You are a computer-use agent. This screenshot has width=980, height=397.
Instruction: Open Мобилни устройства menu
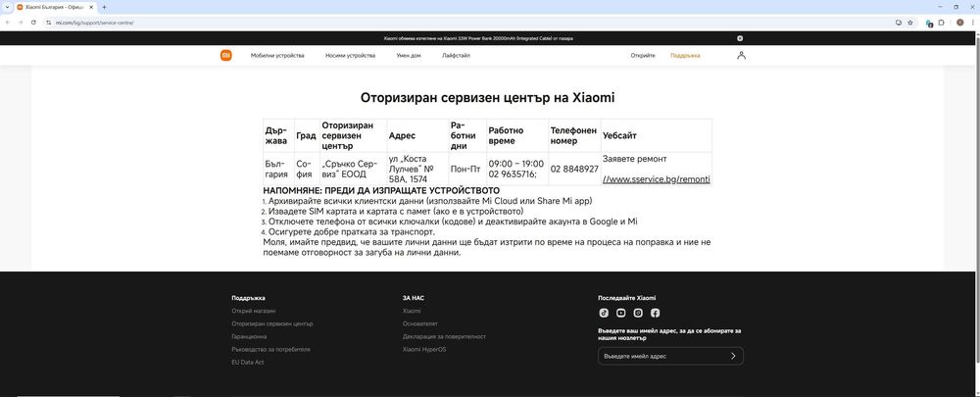[x=277, y=56]
